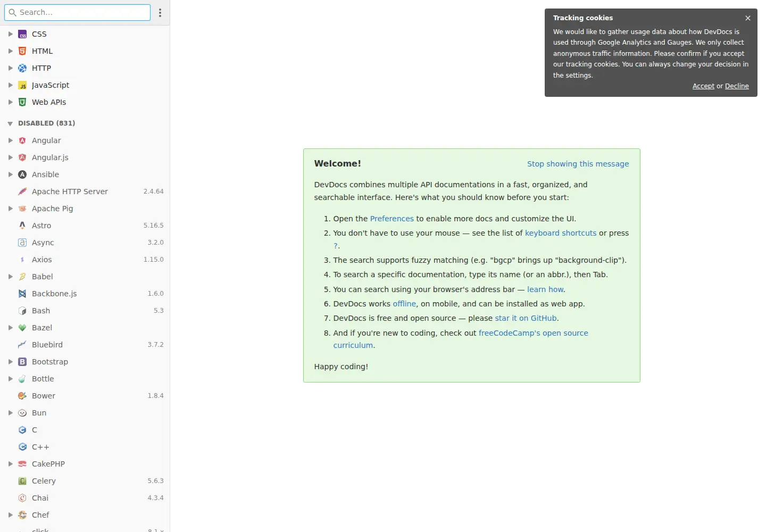Image resolution: width=766 pixels, height=532 pixels.
Task: Select the Backbone.js text
Action: click(54, 294)
